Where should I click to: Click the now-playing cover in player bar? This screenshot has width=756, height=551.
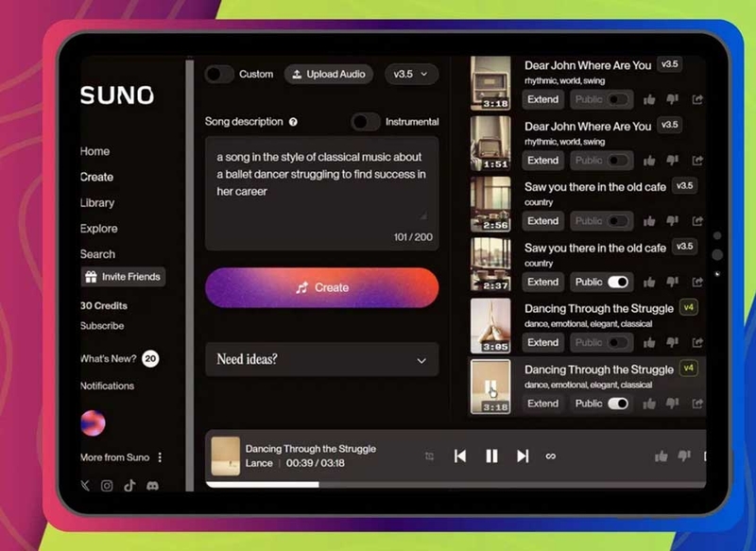point(226,456)
